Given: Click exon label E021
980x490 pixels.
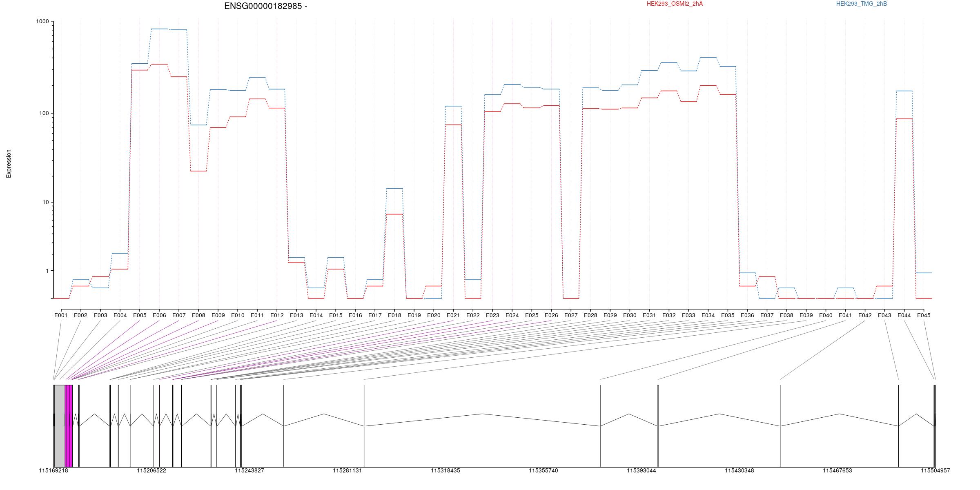Looking at the screenshot, I should pos(453,315).
